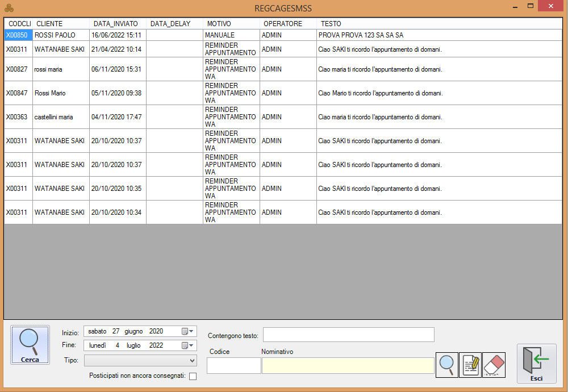The image size is (568, 392).
Task: Click the application icon in title bar
Action: pos(9,8)
